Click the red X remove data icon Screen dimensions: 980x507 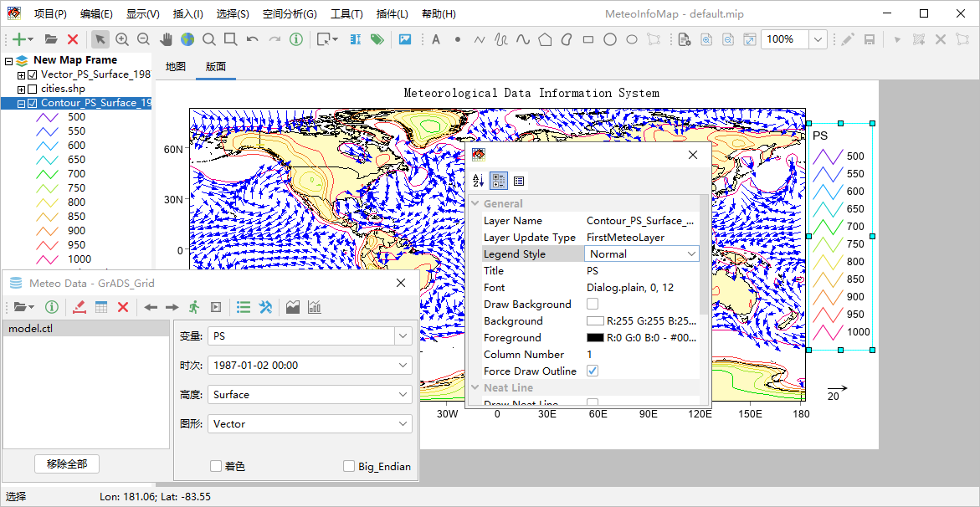click(x=123, y=307)
